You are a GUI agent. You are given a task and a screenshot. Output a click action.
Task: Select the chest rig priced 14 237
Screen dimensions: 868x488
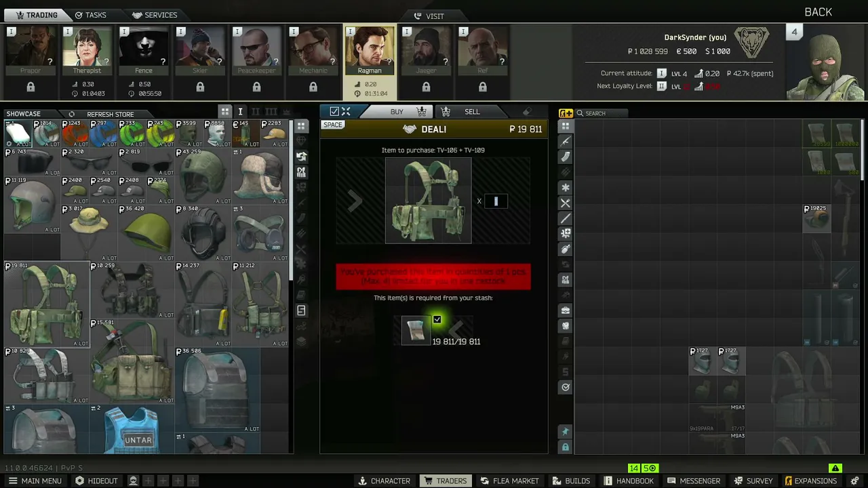(x=203, y=304)
